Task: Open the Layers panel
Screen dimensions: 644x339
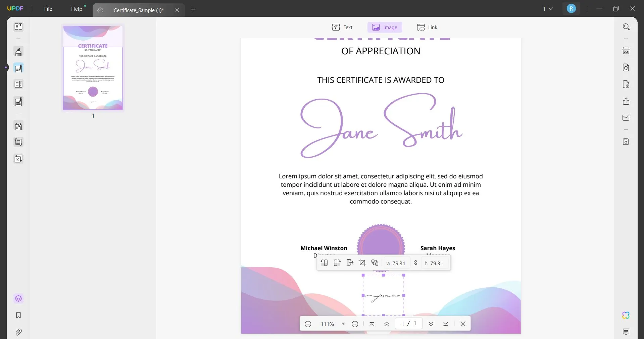Action: pos(18,298)
